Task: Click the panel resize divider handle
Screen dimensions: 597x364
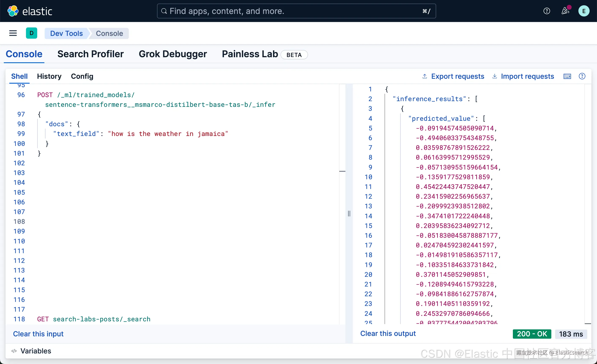Action: (349, 213)
